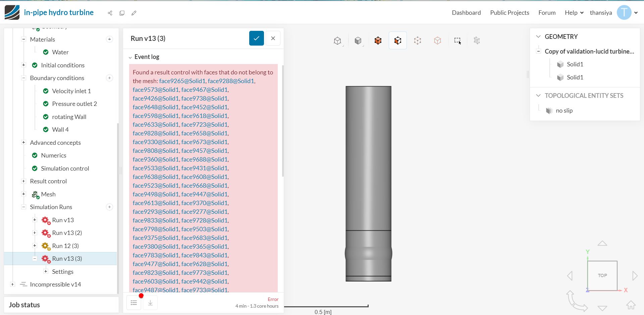644x315 pixels.
Task: Add a boundary condition with plus icon
Action: [109, 78]
